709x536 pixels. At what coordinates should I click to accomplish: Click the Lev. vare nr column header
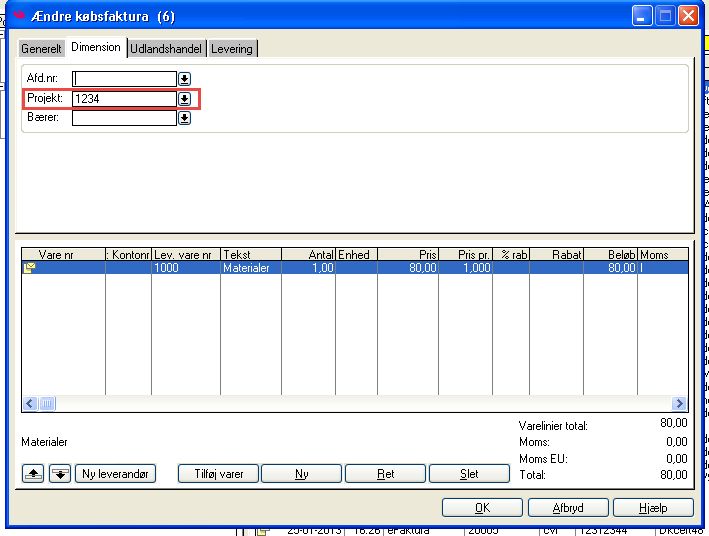[186, 255]
